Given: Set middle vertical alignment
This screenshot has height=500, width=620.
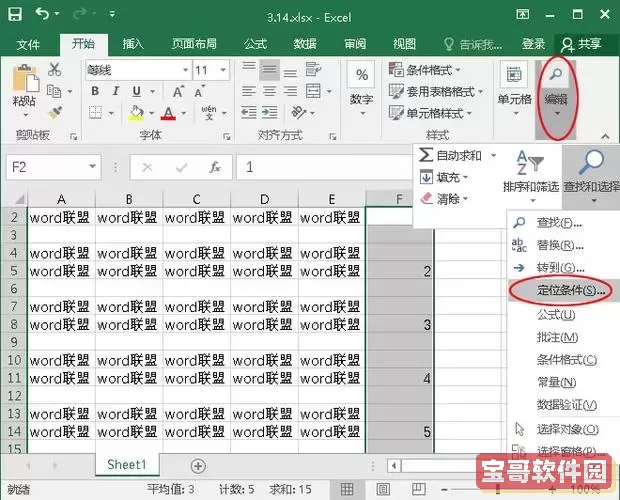Looking at the screenshot, I should [270, 70].
